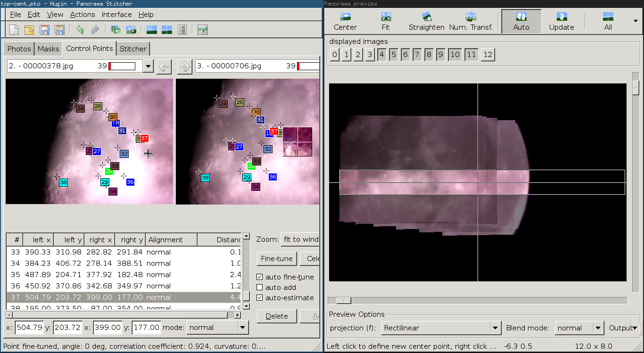Image resolution: width=644 pixels, height=353 pixels.
Task: Undo the last action
Action: click(80, 29)
